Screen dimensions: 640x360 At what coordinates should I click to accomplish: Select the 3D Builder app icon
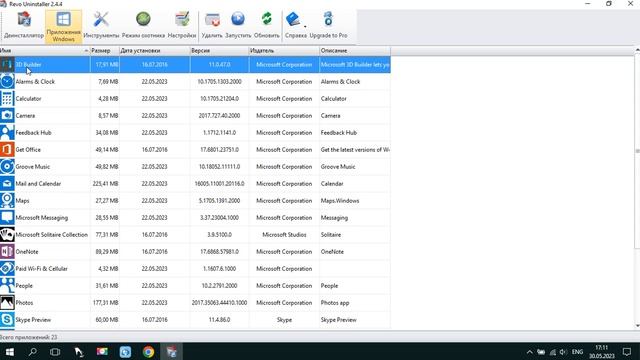(x=7, y=64)
